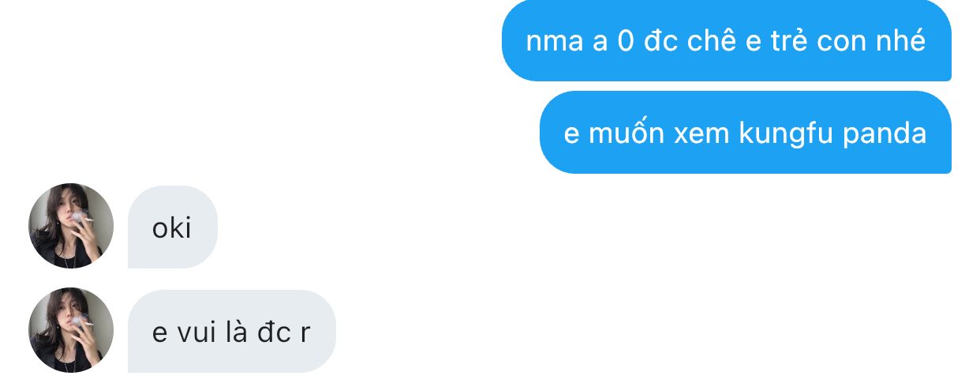Viewport: 980px width, 383px height.
Task: Open the avatar beside "e vui là đc r"
Action: tap(71, 330)
